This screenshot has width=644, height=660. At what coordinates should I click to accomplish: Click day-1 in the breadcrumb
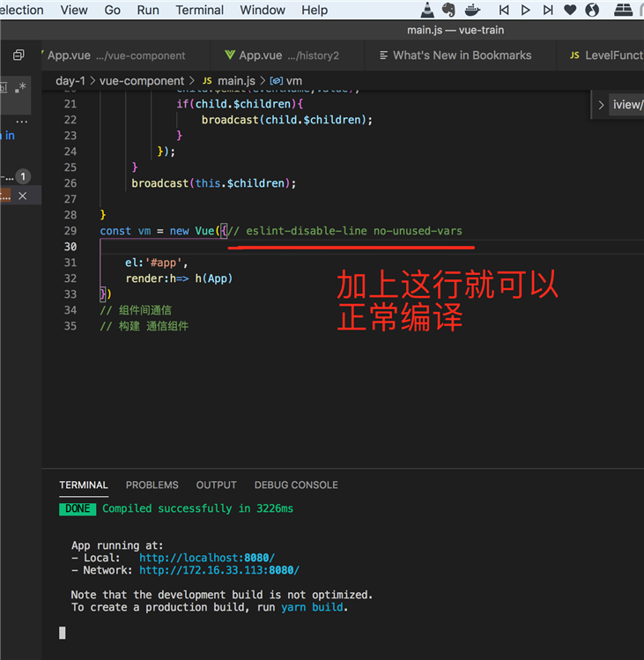pos(70,80)
